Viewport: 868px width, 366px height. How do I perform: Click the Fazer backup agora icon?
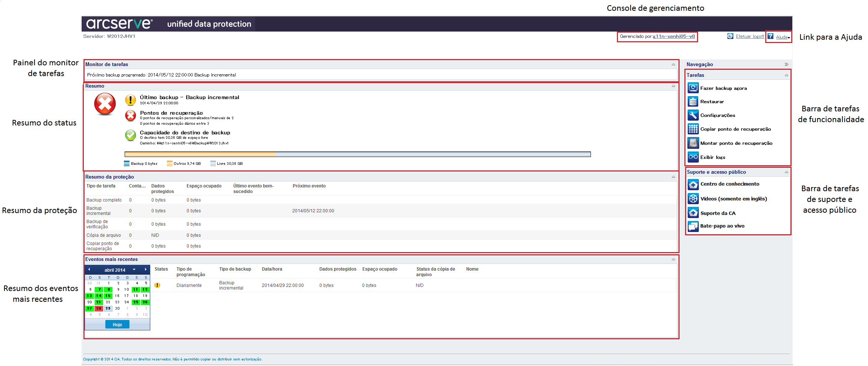click(x=693, y=88)
